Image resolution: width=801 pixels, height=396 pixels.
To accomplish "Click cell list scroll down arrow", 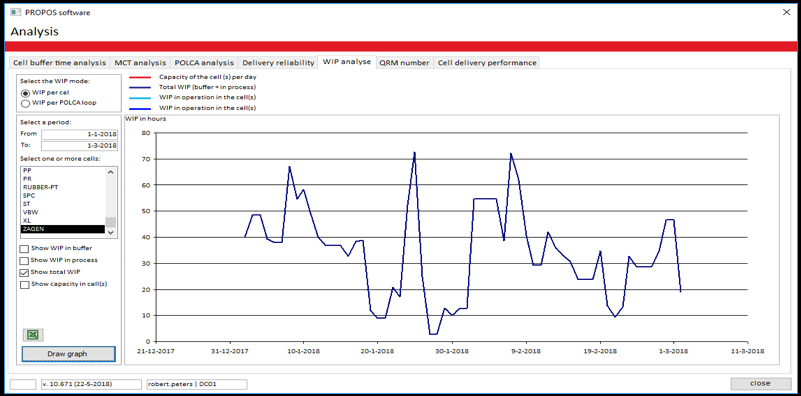I will coord(111,232).
